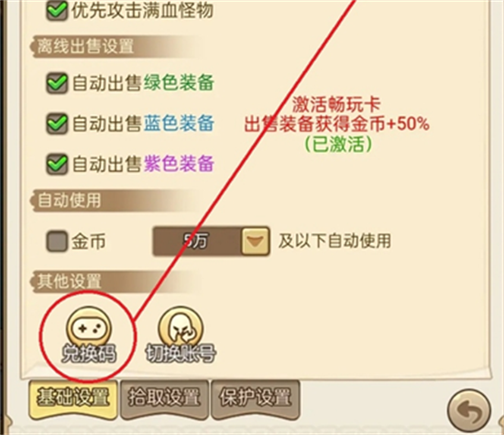Click the 激活畅玩卡 red text
Screen dimensions: 504x435
tap(336, 104)
